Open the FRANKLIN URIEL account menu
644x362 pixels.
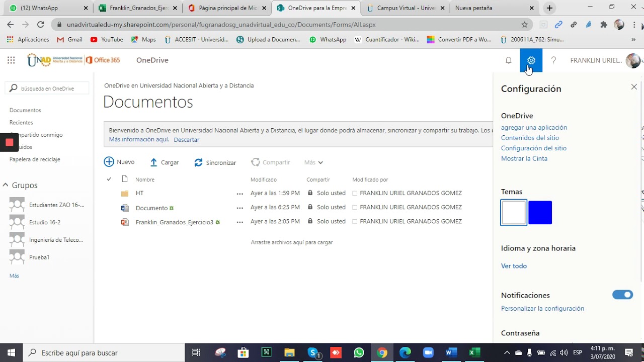tap(605, 60)
